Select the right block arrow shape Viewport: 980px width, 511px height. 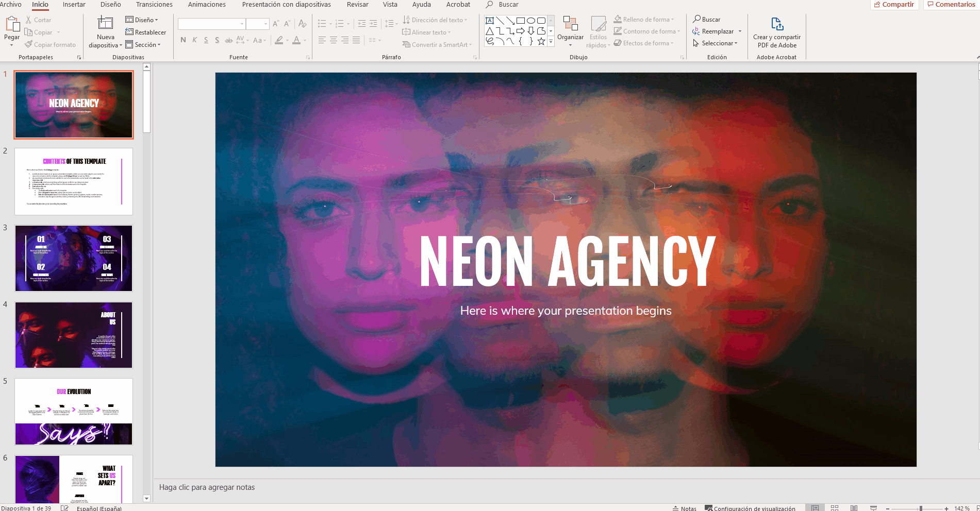[521, 31]
